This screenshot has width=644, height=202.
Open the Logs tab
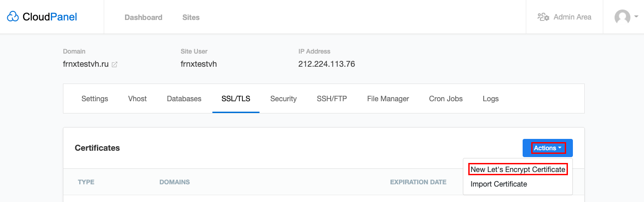(490, 99)
